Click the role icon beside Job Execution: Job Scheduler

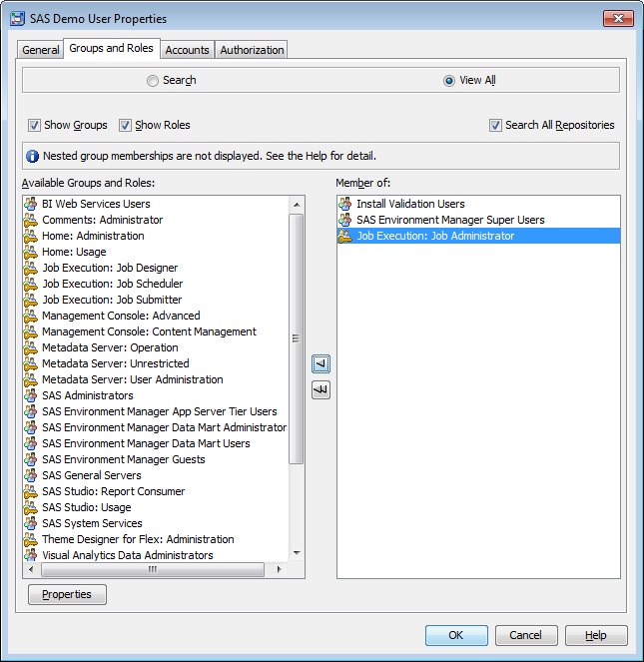[x=31, y=284]
